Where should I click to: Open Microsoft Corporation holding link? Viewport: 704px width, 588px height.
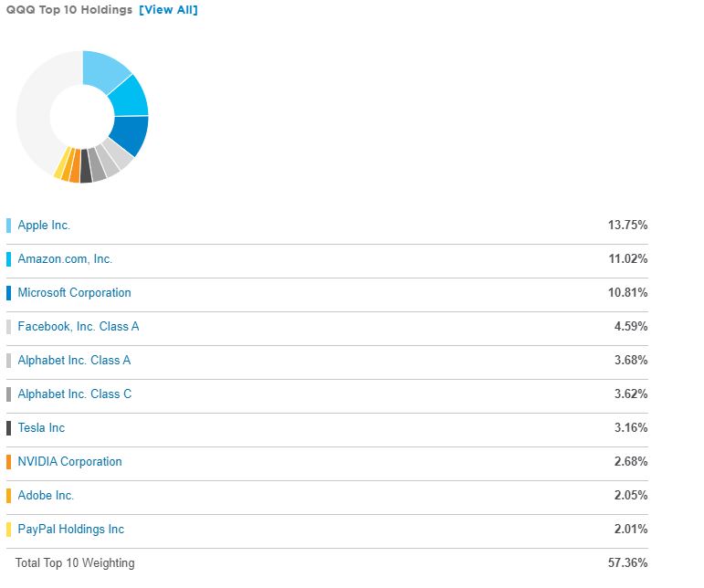pos(75,293)
